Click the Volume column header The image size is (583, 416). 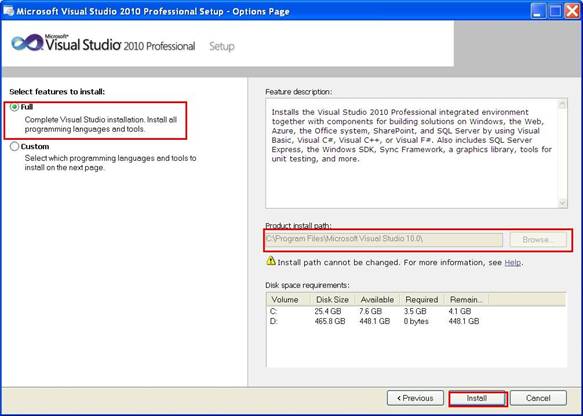288,300
